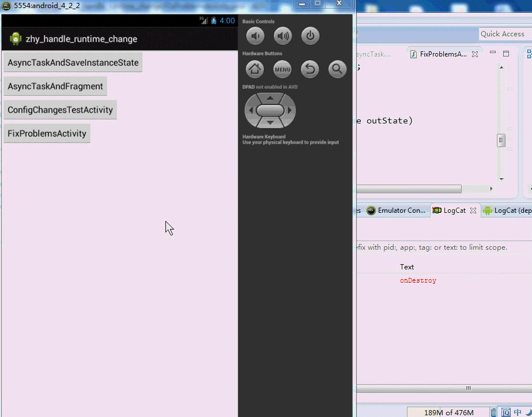
Task: Click the Quick Access search field
Action: 502,34
